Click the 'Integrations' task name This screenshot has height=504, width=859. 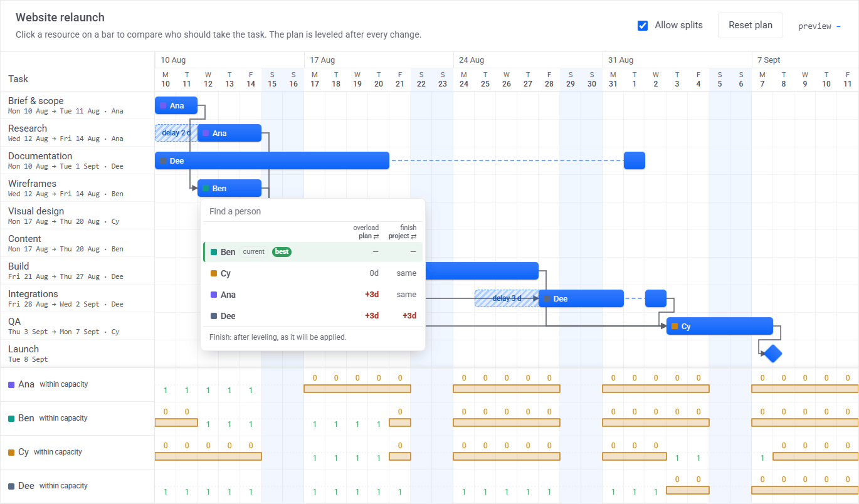33,294
